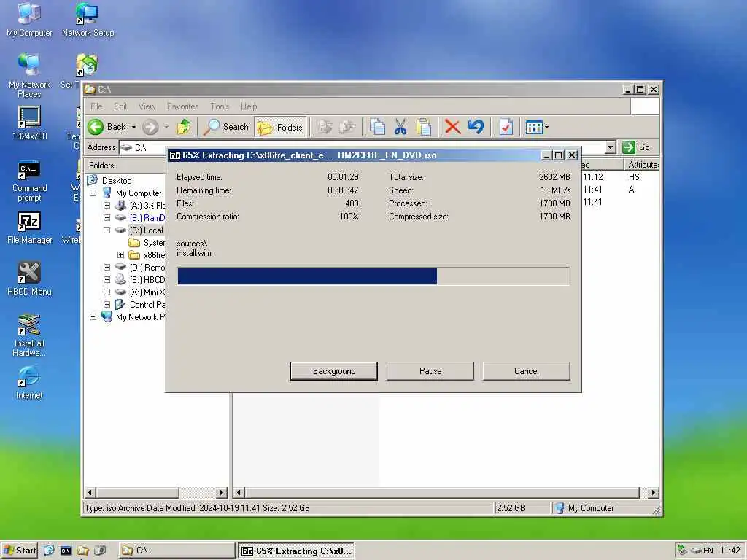
Task: Pause the 7-Zip extraction
Action: point(430,371)
